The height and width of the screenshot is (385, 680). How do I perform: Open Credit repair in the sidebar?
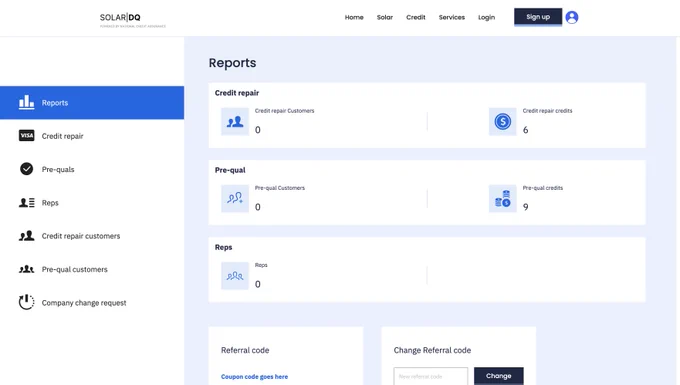click(92, 136)
